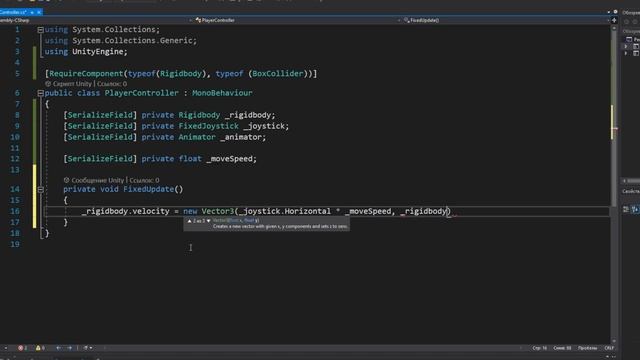Click '_joystick.Horizontal' on line 16
Screen dimensions: 640x360
[x=284, y=211]
